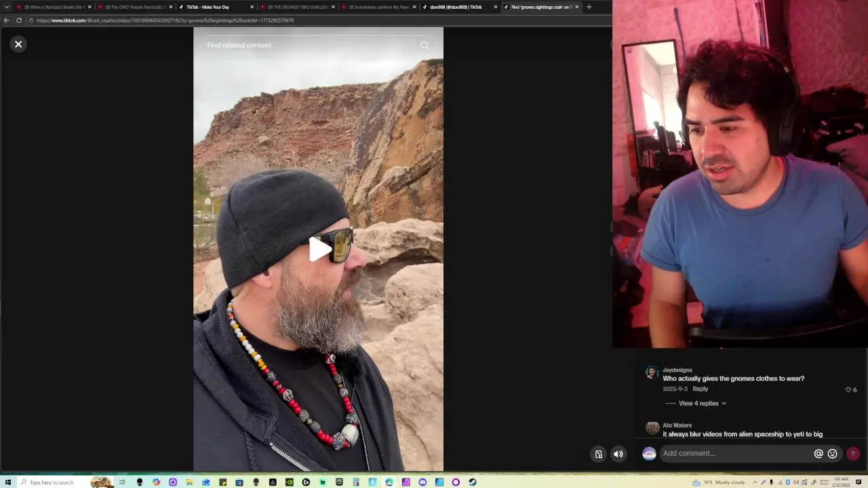Click the microphone icon in system tray
Viewport: 868px width, 488px height.
(x=771, y=482)
